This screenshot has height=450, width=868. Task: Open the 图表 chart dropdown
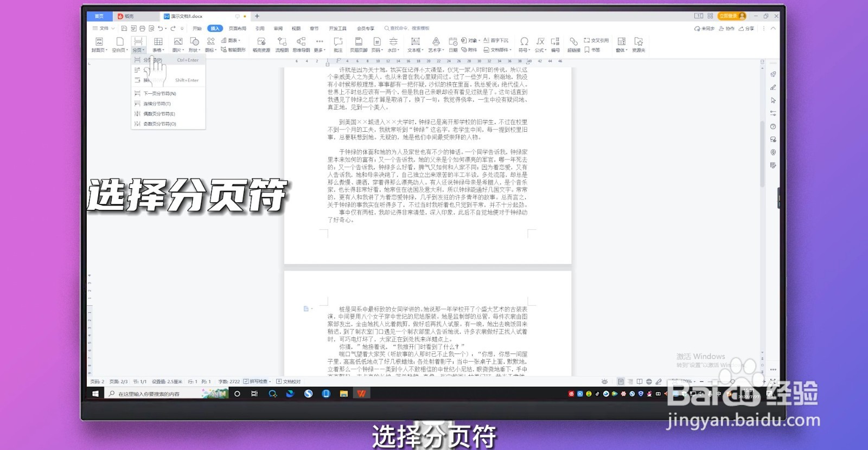click(231, 40)
